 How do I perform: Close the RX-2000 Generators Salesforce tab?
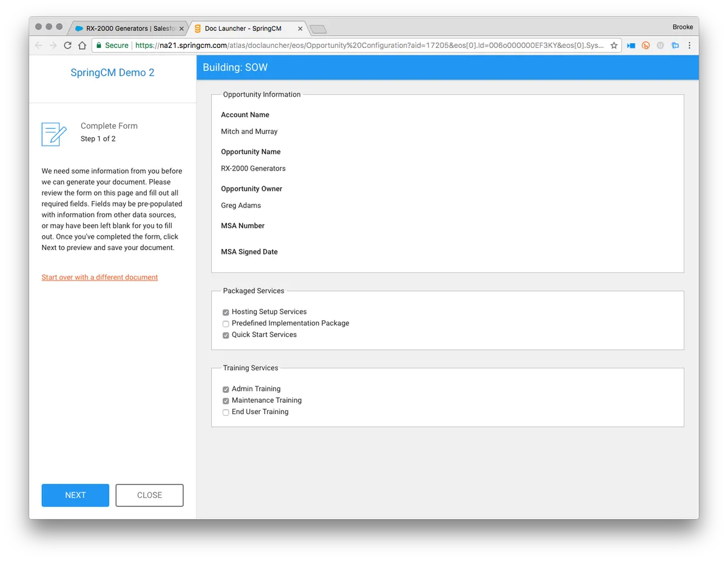pyautogui.click(x=181, y=29)
